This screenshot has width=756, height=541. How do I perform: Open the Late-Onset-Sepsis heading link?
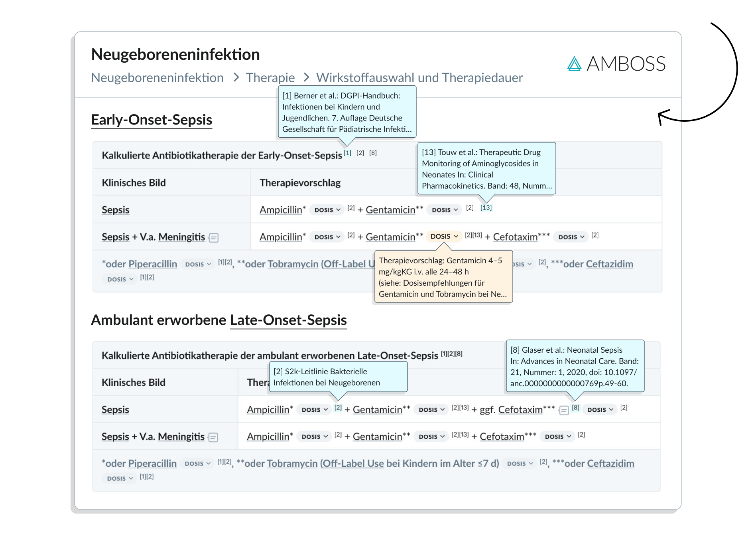coord(288,320)
